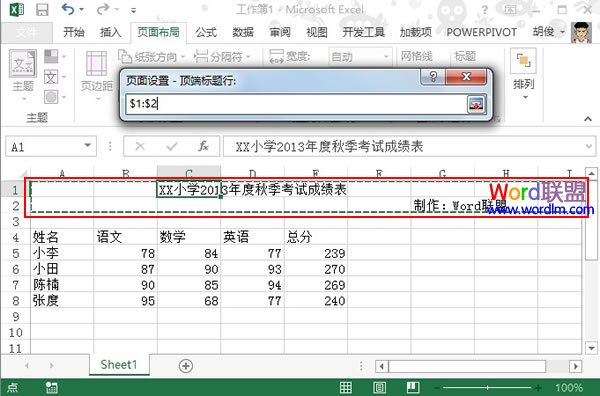Undo the last action
This screenshot has width=600, height=396.
tap(68, 9)
